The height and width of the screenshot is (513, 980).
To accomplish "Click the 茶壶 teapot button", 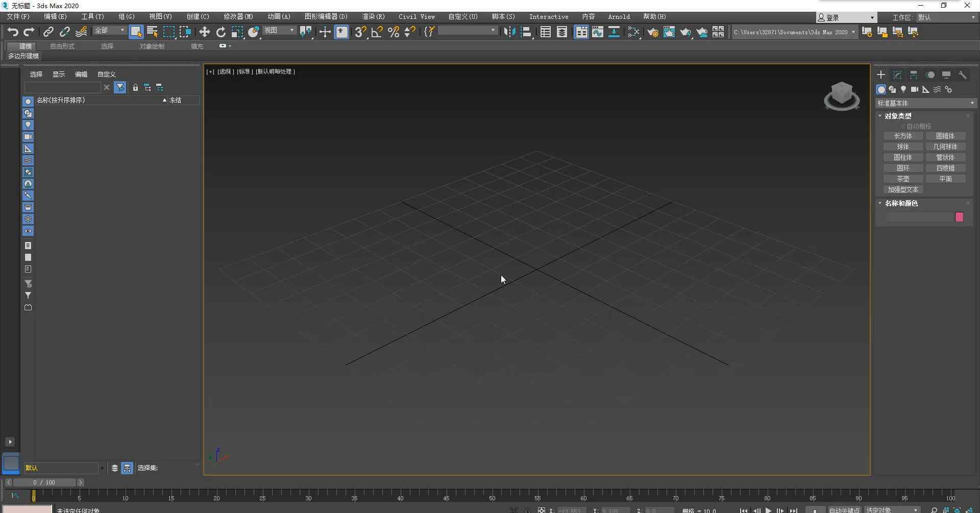I will (x=903, y=179).
